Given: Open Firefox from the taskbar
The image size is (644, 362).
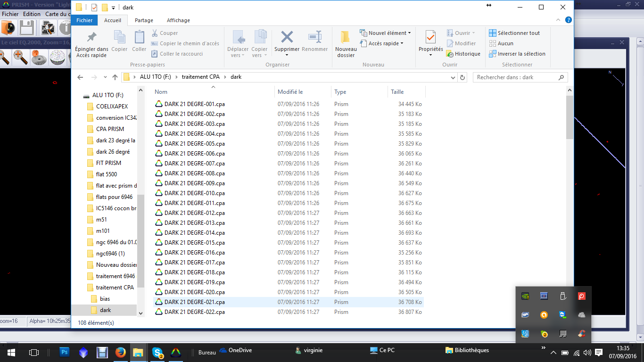Looking at the screenshot, I should coord(121,352).
